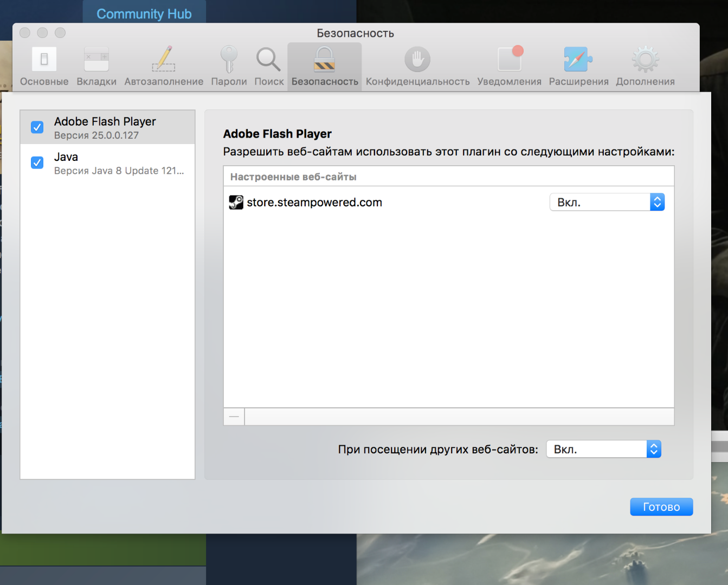This screenshot has width=728, height=585.
Task: Open the Расширения puzzle icon
Action: tap(578, 59)
